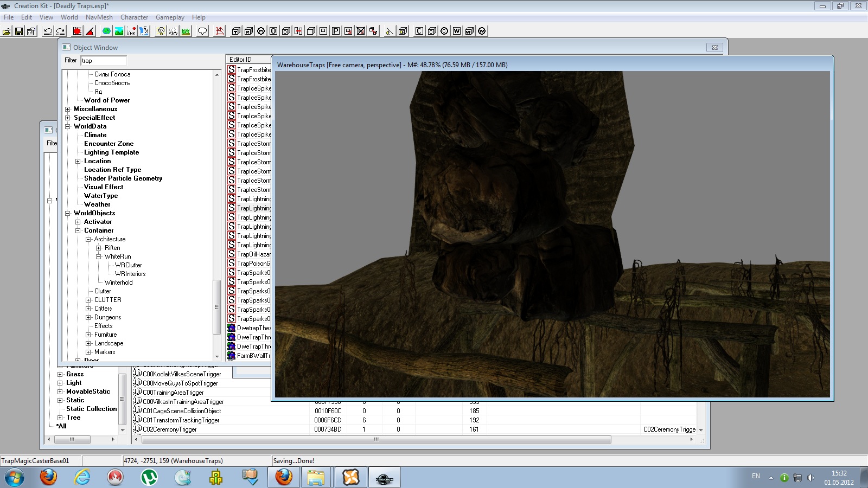The height and width of the screenshot is (488, 868).
Task: Expand the Miscellaneous tree node
Action: point(68,109)
